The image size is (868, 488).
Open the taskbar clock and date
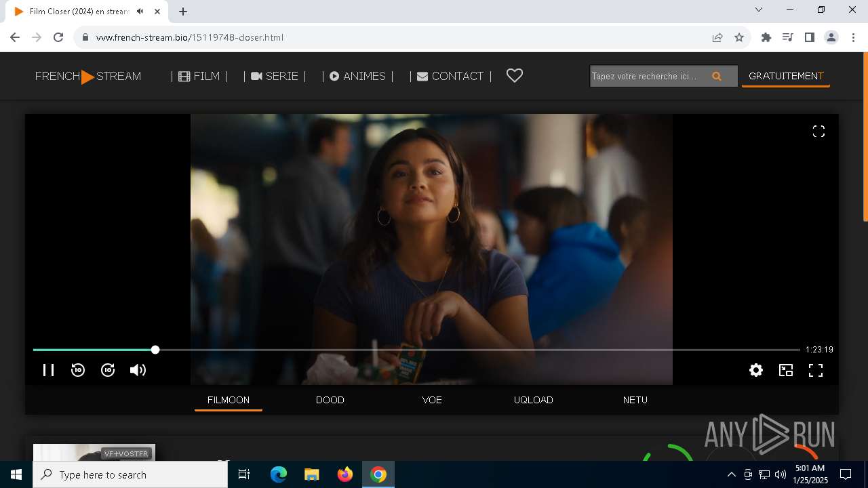(x=810, y=474)
